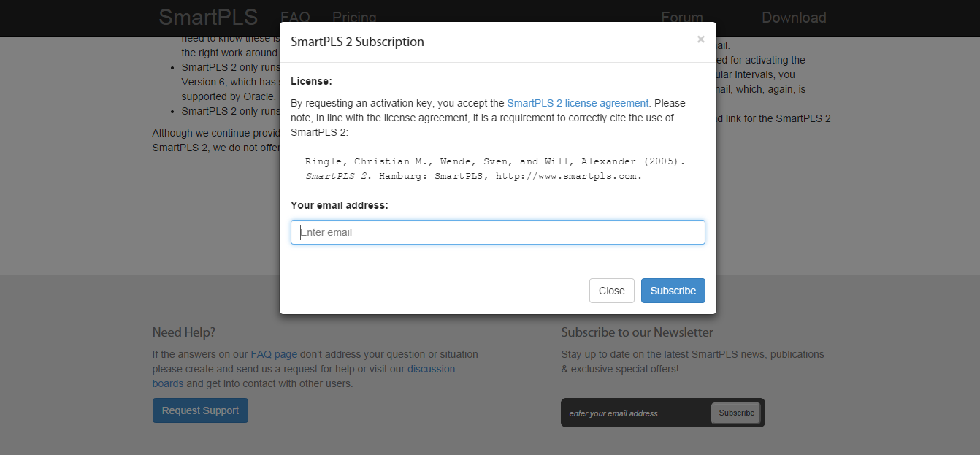Click the blue Subscribe button in the dialog
Viewport: 980px width, 455px height.
point(673,291)
